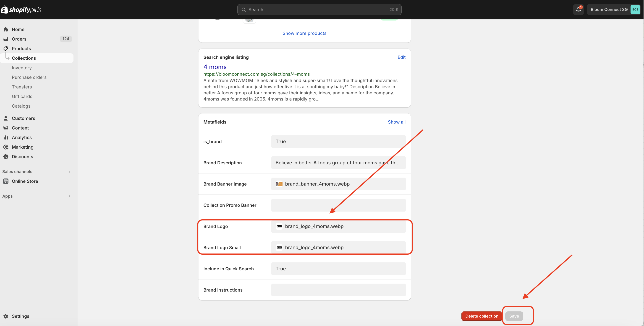Click the Shopify Plus logo
Screen dimensions: 644x326
click(21, 10)
